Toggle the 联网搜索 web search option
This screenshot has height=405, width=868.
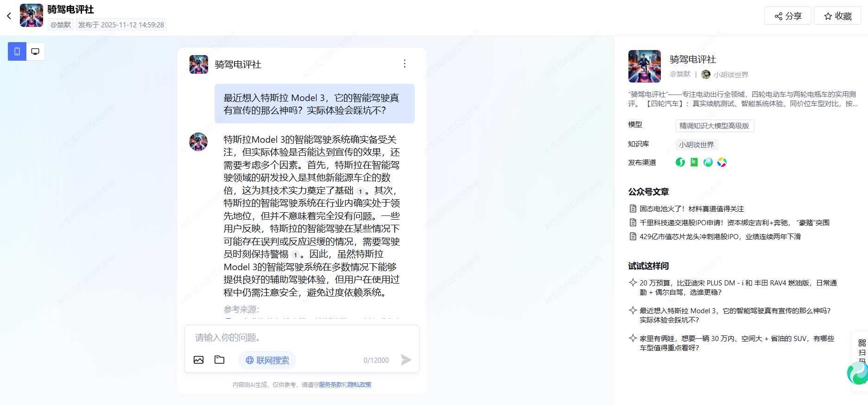pos(267,360)
